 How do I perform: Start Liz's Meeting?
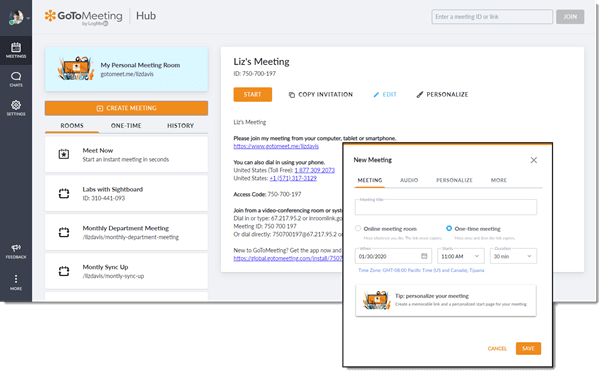click(x=253, y=94)
